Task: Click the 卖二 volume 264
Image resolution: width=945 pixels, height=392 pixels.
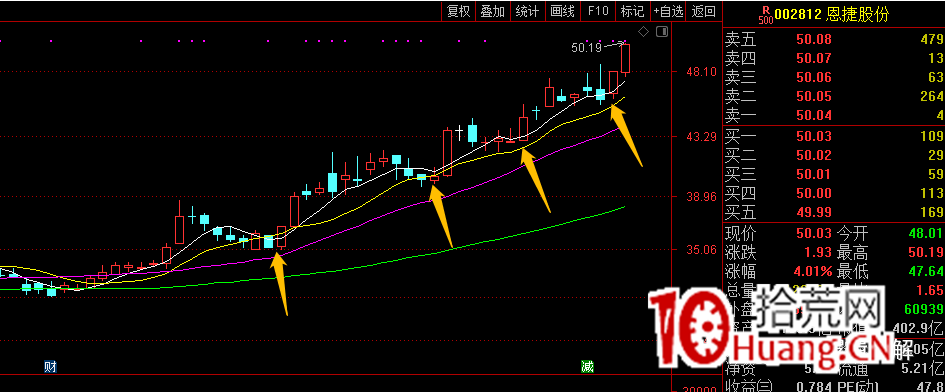Action: (x=931, y=96)
